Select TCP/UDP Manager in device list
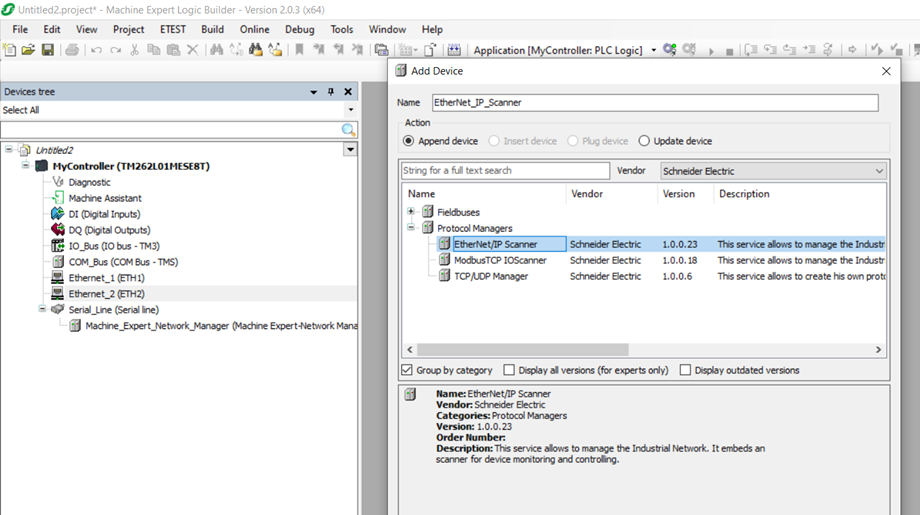 click(491, 276)
